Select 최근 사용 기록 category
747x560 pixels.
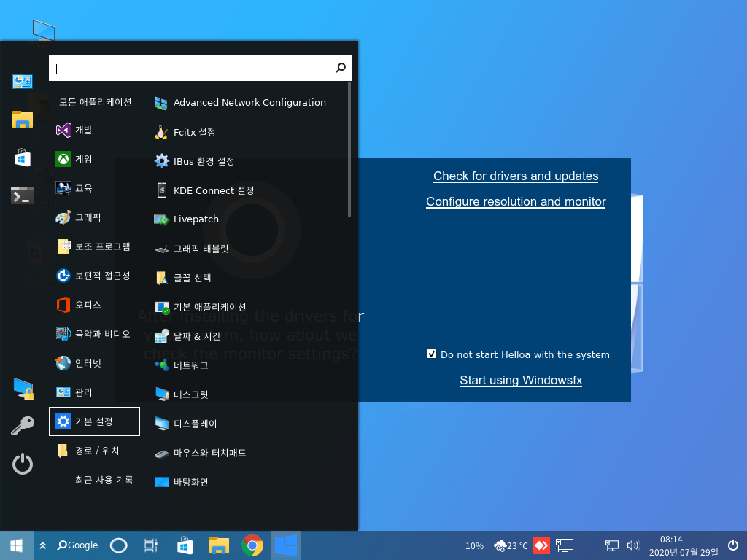point(104,480)
